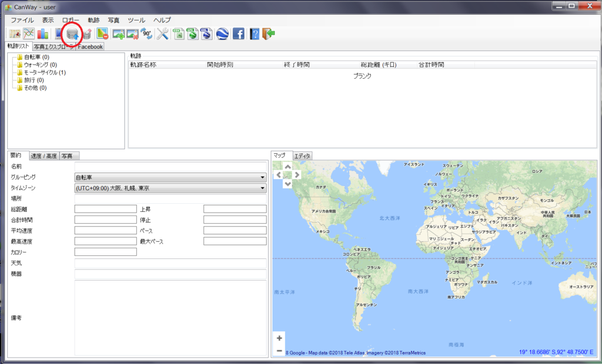Click the delete track map icon
The image size is (602, 364).
102,33
